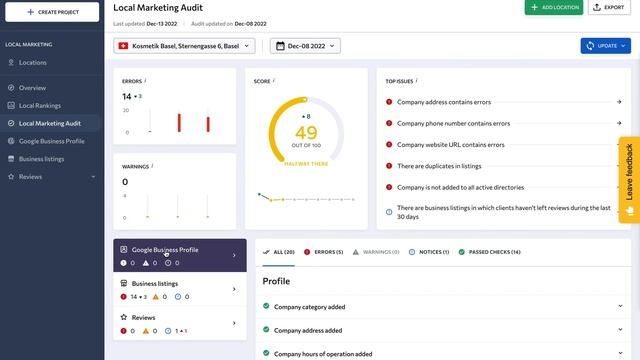Screen dimensions: 640x360
Task: Click the Google Business Profile globe icon
Action: click(11, 141)
